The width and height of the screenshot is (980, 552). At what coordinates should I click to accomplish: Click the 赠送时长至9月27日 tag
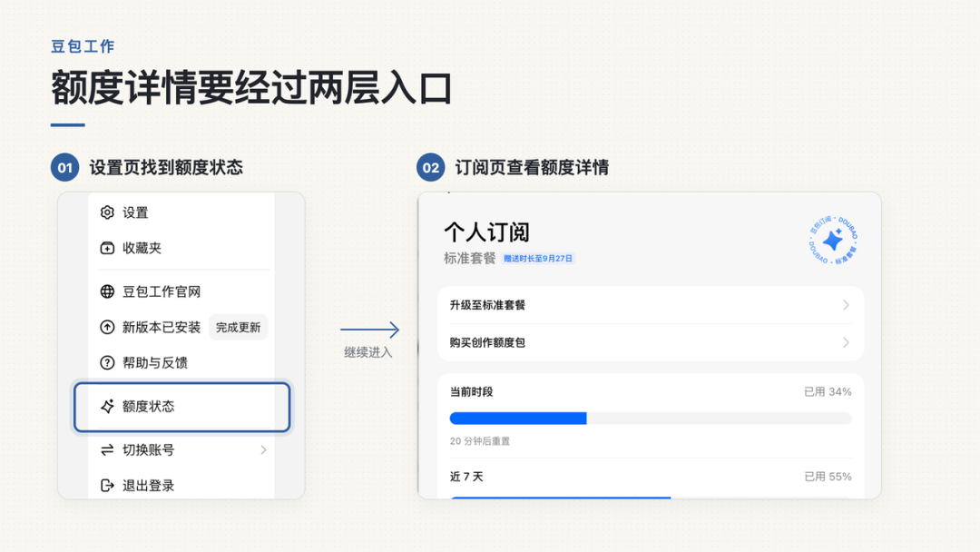pyautogui.click(x=538, y=258)
